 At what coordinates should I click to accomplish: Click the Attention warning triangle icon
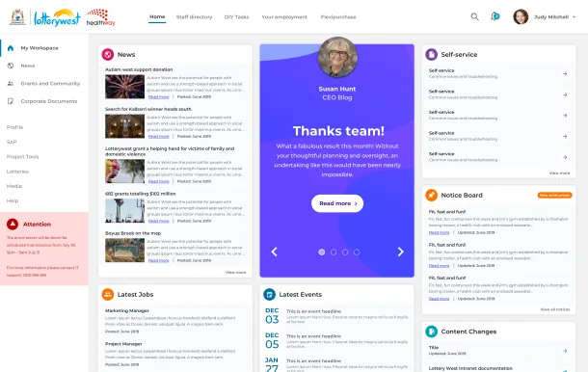coord(13,224)
